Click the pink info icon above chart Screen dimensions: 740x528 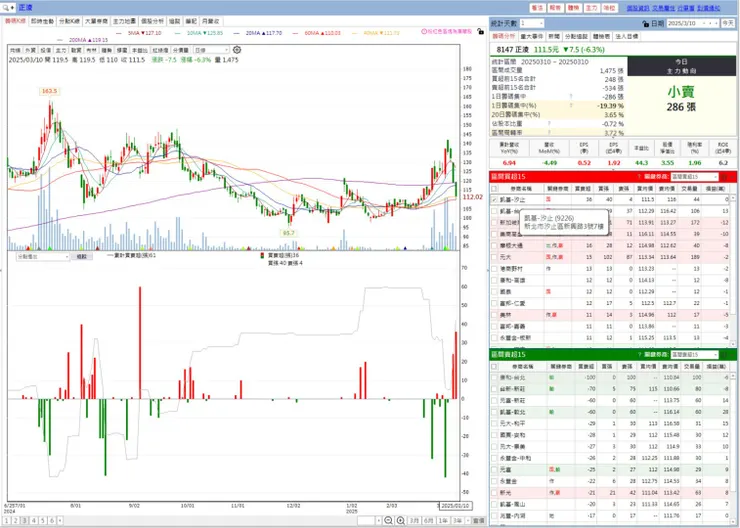[x=424, y=31]
